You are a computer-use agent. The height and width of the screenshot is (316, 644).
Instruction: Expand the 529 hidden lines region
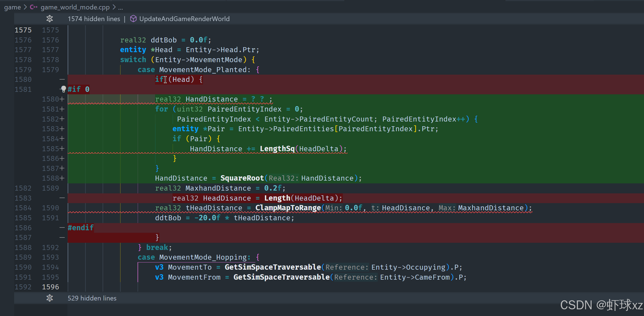[x=92, y=298]
